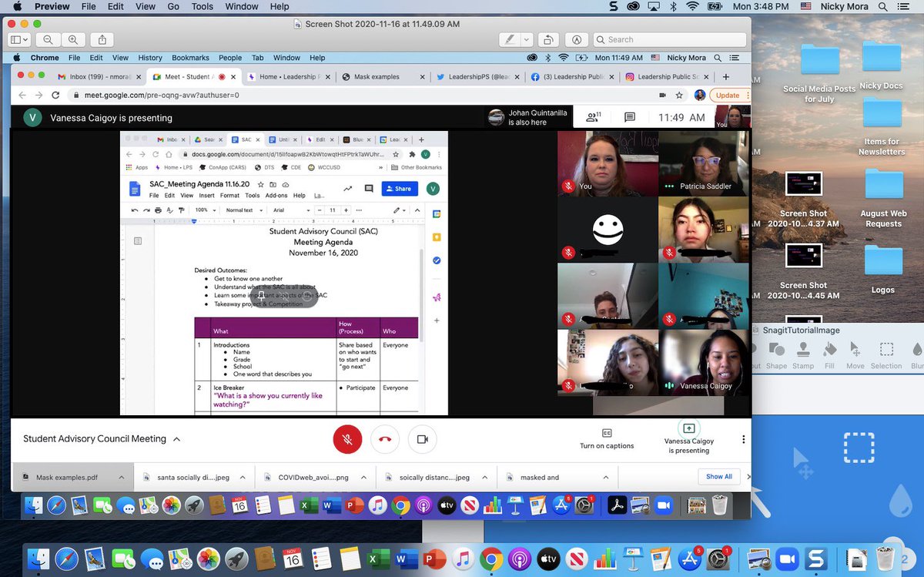Select the Logos folder on the desktop
Viewport: 924px width, 577px height.
pyautogui.click(x=882, y=269)
